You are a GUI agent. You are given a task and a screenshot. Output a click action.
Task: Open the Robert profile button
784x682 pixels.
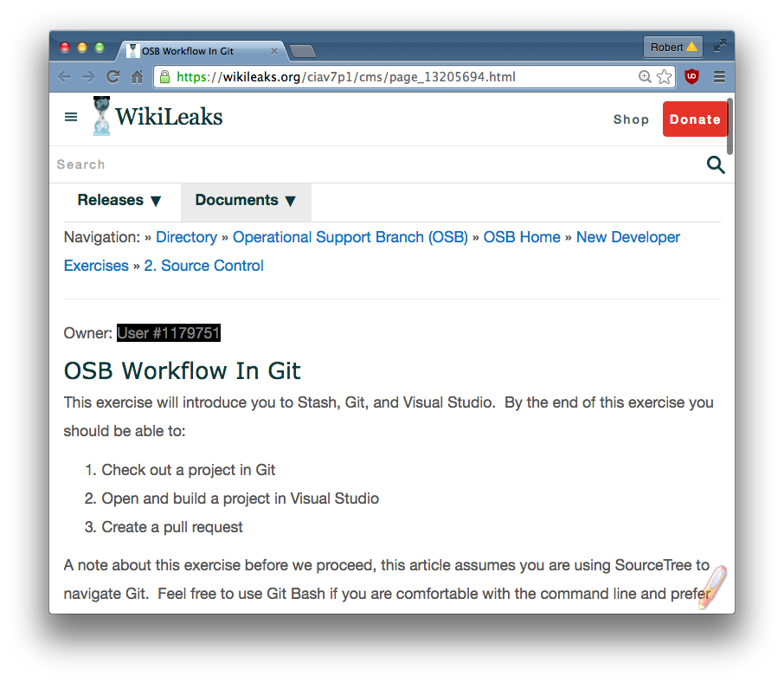click(x=673, y=47)
